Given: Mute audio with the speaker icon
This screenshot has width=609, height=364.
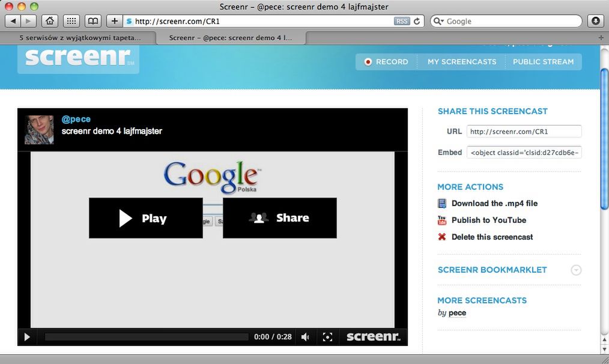Looking at the screenshot, I should (305, 337).
